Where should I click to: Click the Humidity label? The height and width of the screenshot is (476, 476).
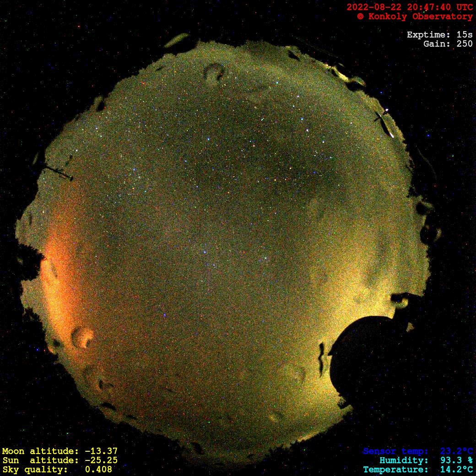(404, 460)
